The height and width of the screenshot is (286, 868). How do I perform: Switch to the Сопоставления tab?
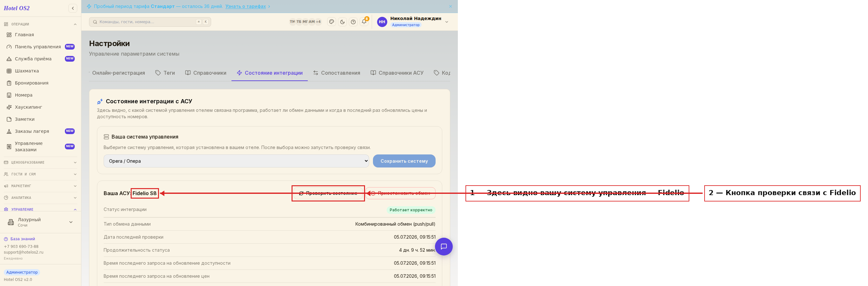[x=337, y=73]
